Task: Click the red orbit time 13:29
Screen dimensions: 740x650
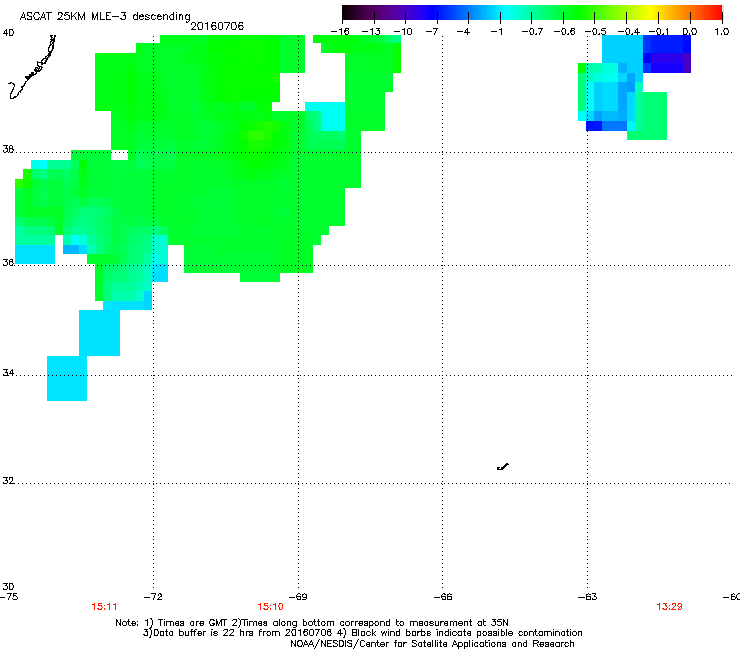Action: [x=669, y=607]
